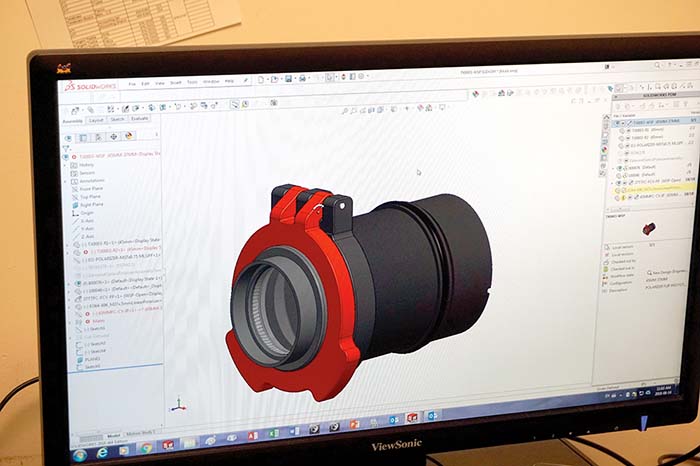Switch to the Evaluate command tab
This screenshot has height=466, width=700.
139,119
